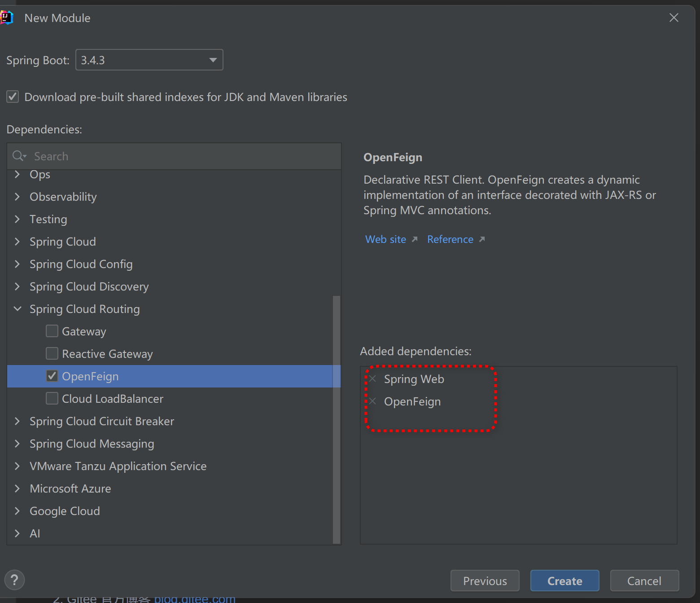The image size is (700, 603).
Task: Toggle Download pre-built shared indexes checkbox
Action: (13, 97)
